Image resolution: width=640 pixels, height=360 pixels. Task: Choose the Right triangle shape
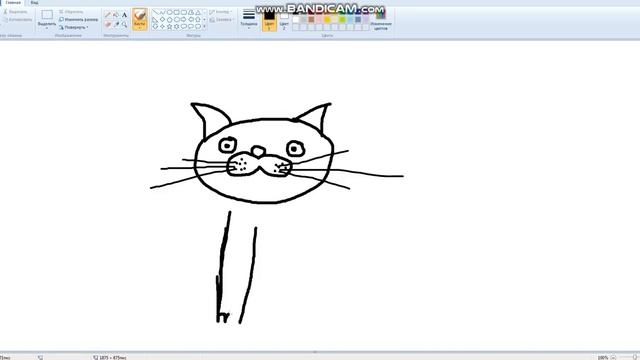155,20
